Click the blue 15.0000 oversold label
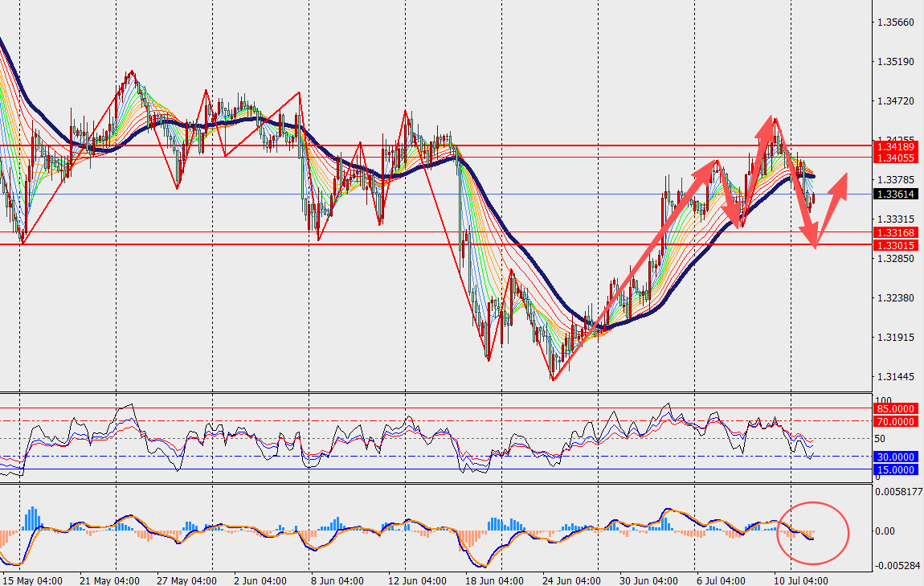The image size is (924, 586). (895, 470)
